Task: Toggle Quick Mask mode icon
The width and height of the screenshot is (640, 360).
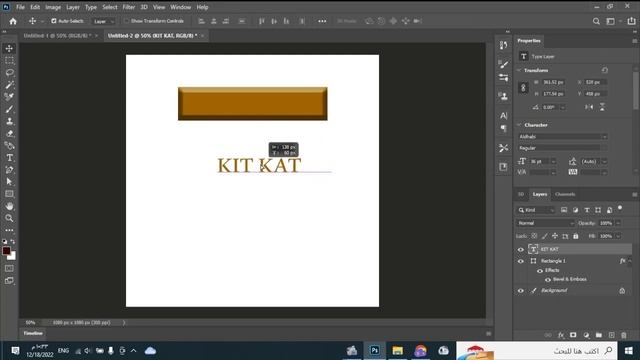Action: pyautogui.click(x=9, y=268)
